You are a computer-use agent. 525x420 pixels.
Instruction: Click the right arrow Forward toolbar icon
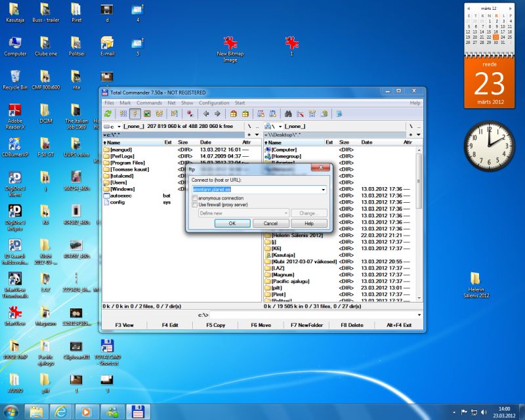[217, 114]
